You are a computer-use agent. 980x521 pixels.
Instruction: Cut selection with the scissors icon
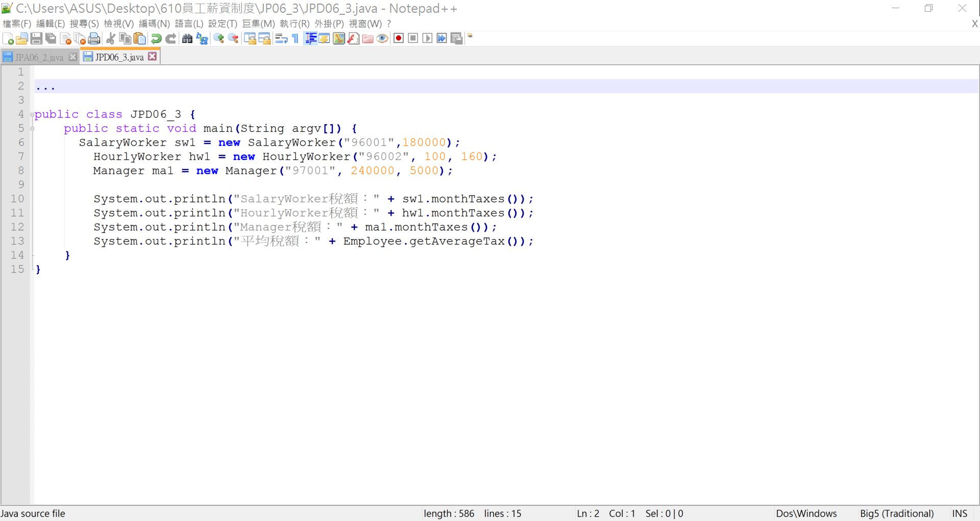111,39
